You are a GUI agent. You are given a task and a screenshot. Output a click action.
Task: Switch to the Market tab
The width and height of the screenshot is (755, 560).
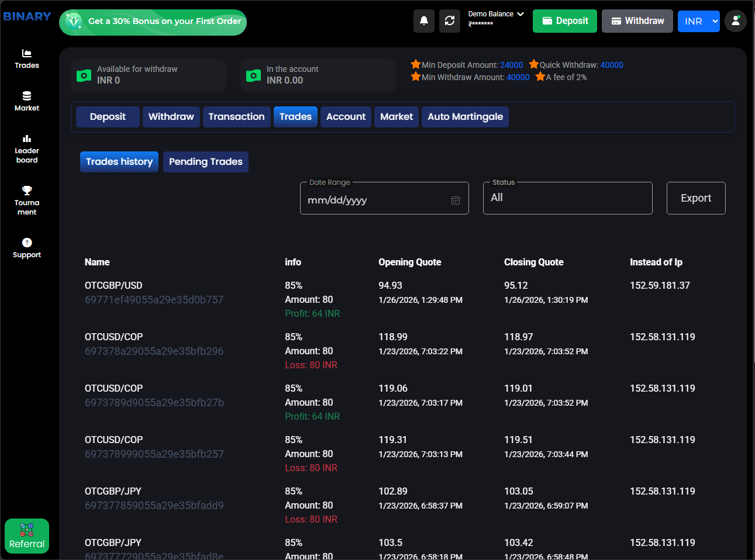tap(397, 117)
